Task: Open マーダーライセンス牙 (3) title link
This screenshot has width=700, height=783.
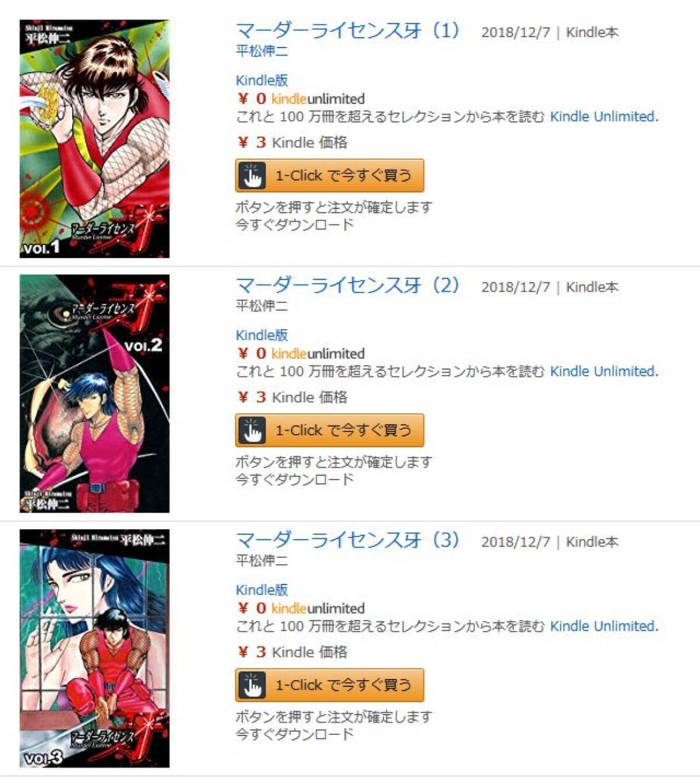Action: pos(348,540)
